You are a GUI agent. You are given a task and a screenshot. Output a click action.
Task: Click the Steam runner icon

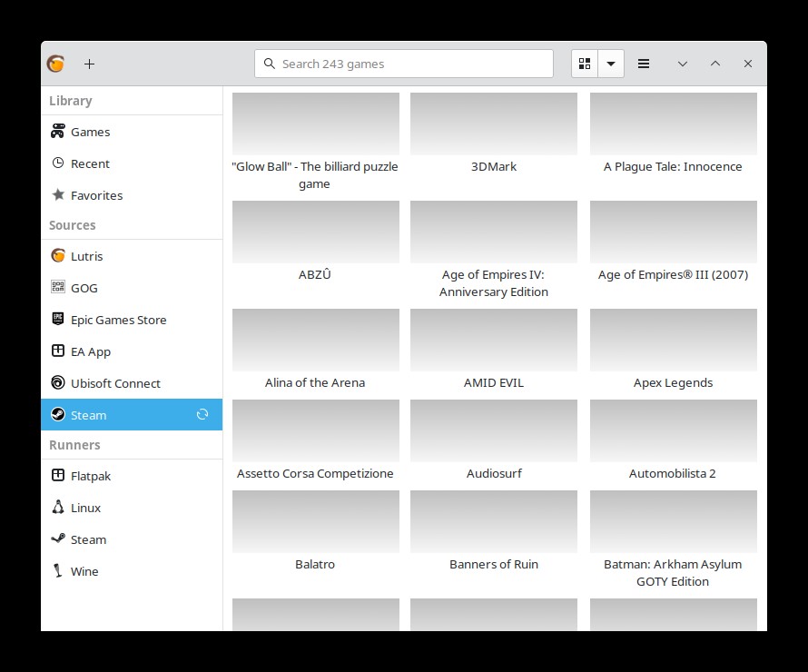coord(58,539)
